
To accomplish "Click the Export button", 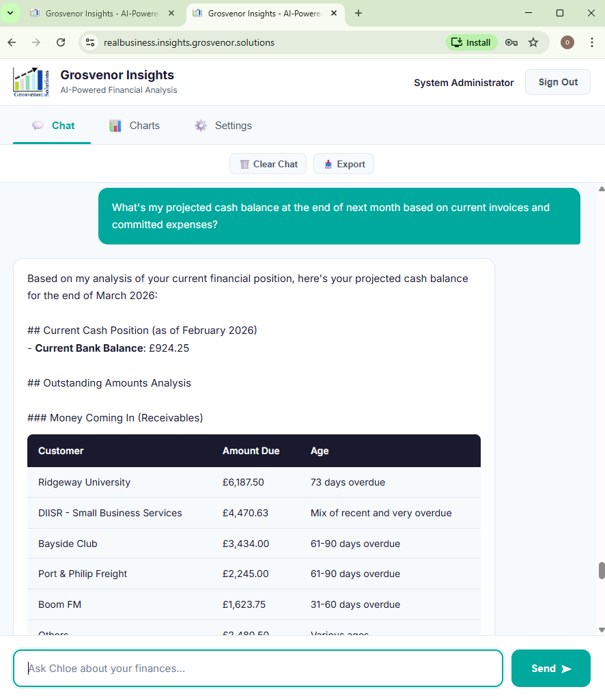I will pos(343,164).
